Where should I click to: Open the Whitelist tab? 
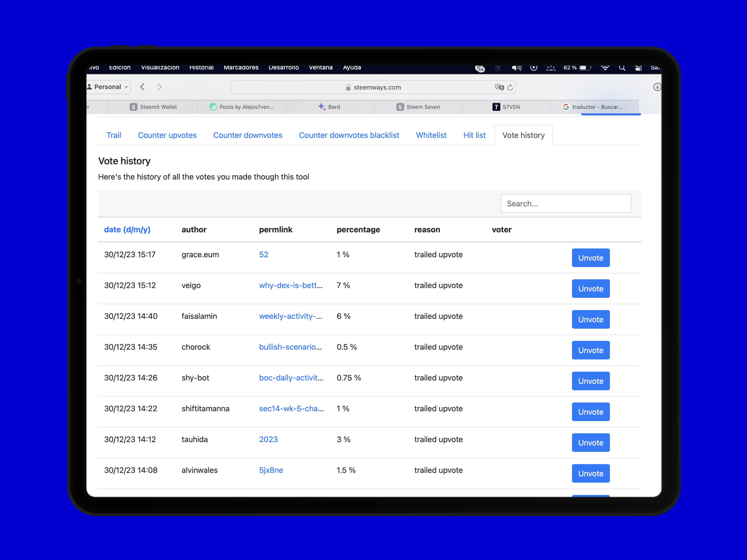coord(431,135)
